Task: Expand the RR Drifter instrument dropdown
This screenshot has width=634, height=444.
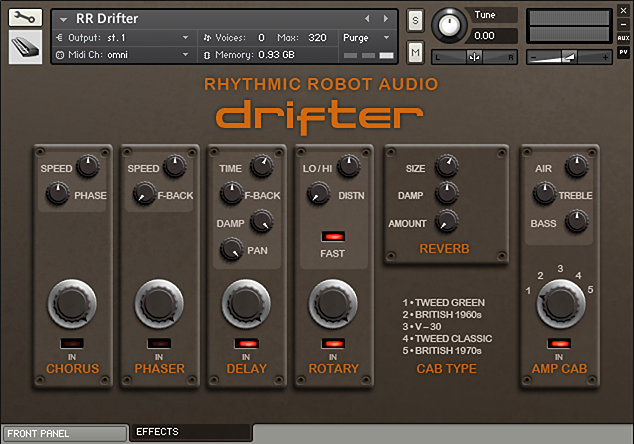Action: (63, 19)
